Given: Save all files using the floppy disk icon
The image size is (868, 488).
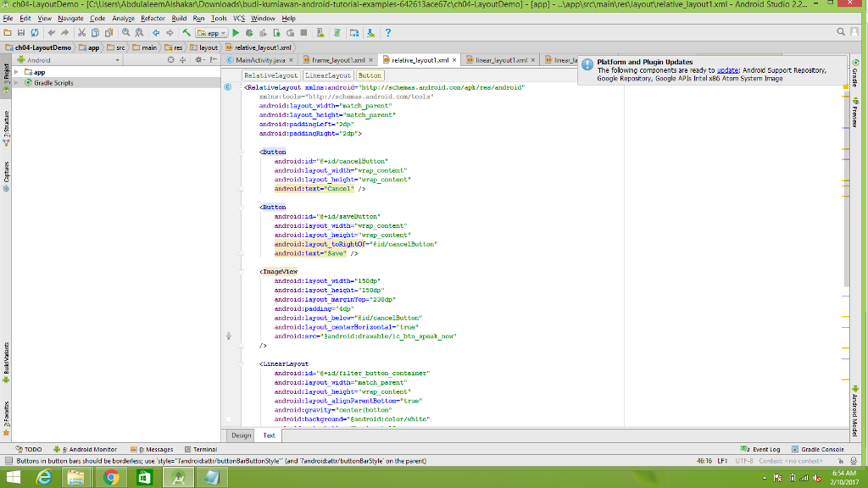Looking at the screenshot, I should pyautogui.click(x=21, y=33).
